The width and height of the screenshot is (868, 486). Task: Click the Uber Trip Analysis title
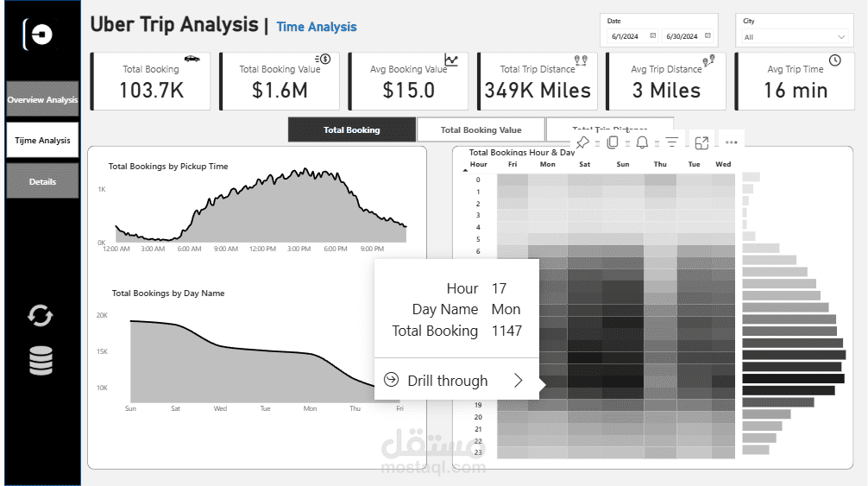[x=174, y=25]
